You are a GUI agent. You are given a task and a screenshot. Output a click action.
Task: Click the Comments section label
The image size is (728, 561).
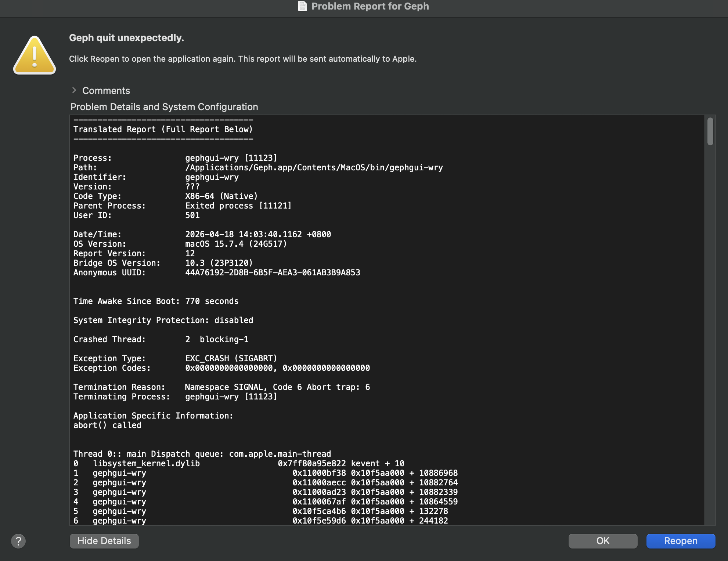(106, 91)
